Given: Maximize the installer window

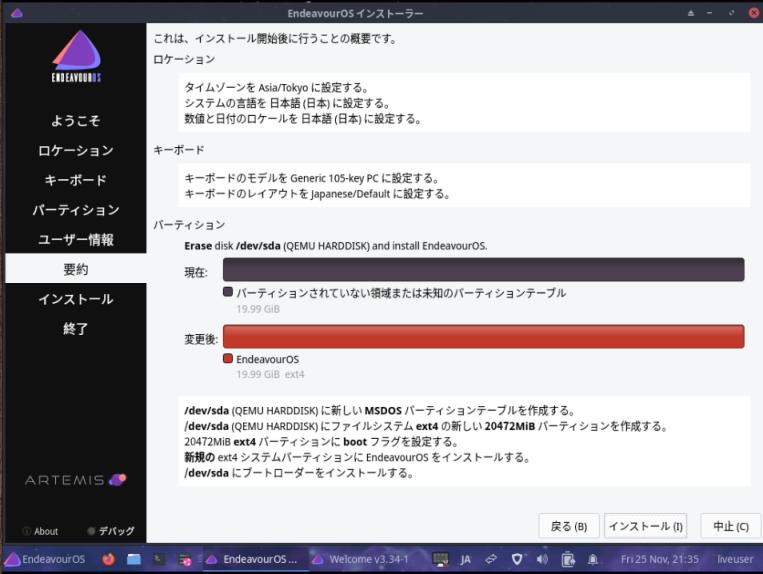Looking at the screenshot, I should click(x=731, y=13).
